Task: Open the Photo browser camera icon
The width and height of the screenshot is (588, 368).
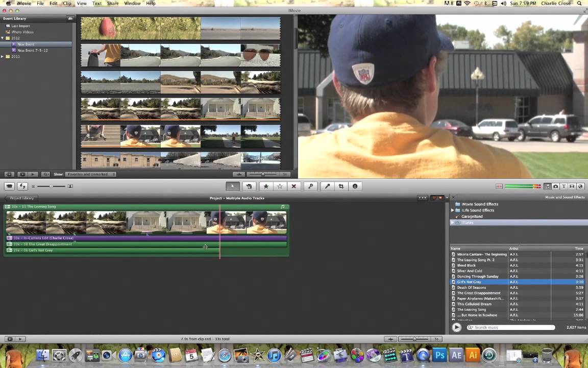Action: click(556, 186)
